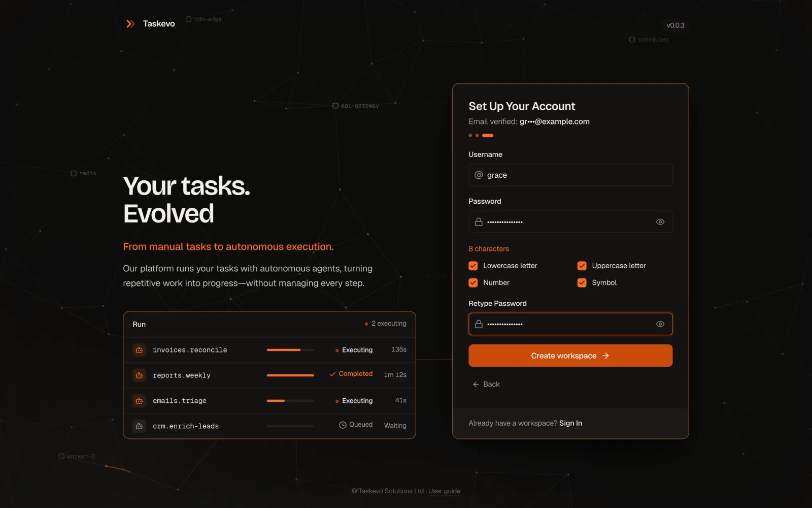Click the '135s' duration value
Viewport: 812px width, 508px height.
click(x=399, y=350)
